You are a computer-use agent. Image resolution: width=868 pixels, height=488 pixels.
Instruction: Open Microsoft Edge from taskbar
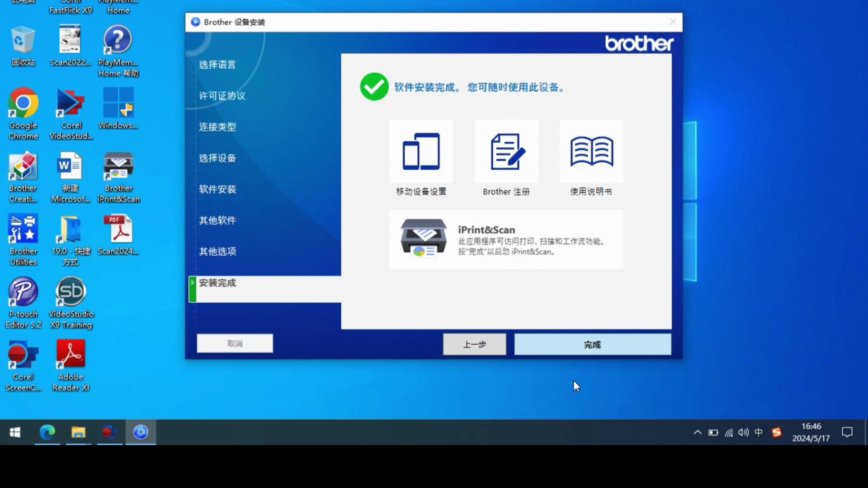47,432
